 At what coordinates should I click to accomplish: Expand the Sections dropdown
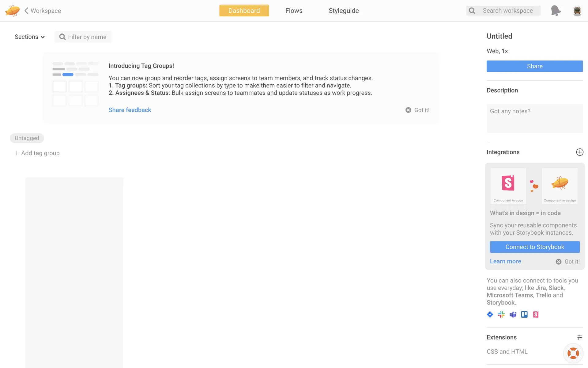point(30,37)
